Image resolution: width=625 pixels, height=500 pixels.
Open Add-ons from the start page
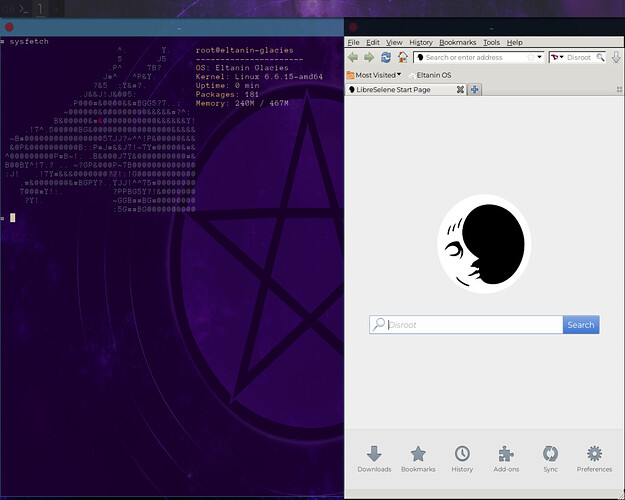pos(506,458)
